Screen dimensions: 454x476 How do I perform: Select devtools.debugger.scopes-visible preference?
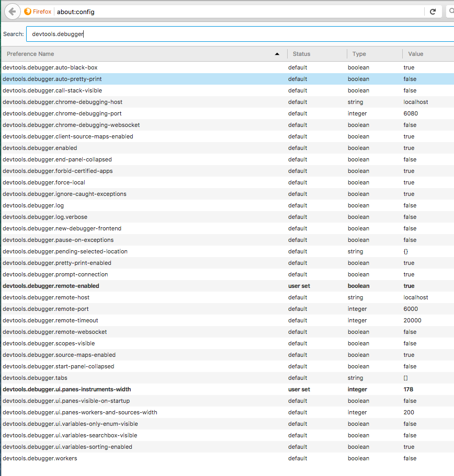click(x=228, y=344)
